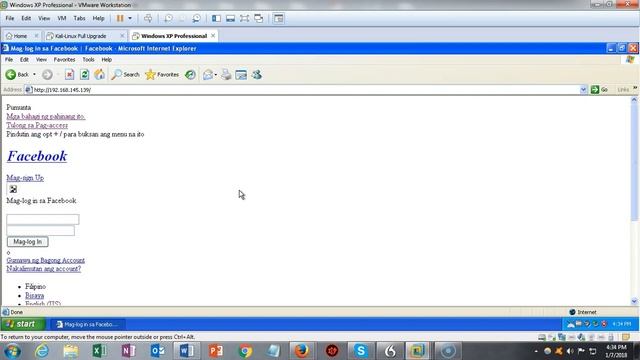Toggle VMware console view icon

tap(279, 18)
